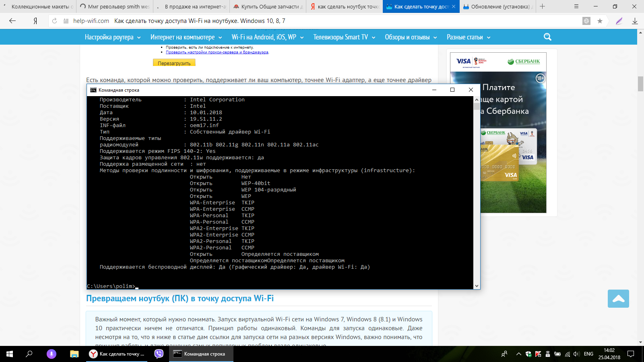Expand the Обзоры и отзывы menu
The height and width of the screenshot is (362, 644).
(x=411, y=37)
